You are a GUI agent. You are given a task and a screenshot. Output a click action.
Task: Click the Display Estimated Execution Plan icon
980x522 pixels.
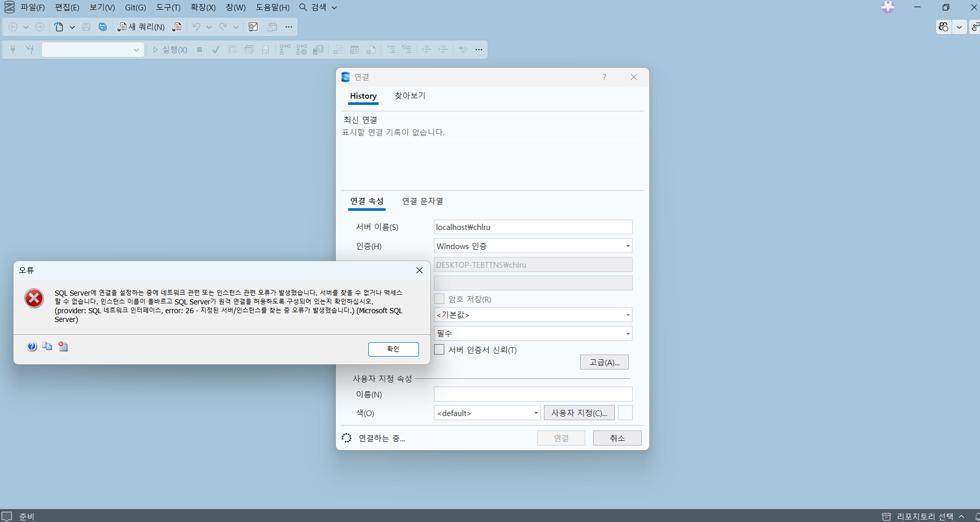(232, 50)
